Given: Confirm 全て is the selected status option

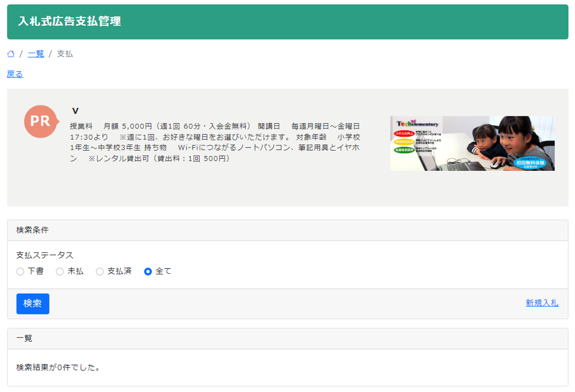Looking at the screenshot, I should (x=148, y=271).
